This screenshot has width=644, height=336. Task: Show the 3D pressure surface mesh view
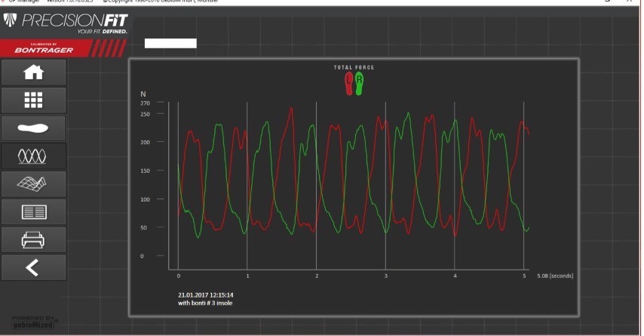(33, 183)
